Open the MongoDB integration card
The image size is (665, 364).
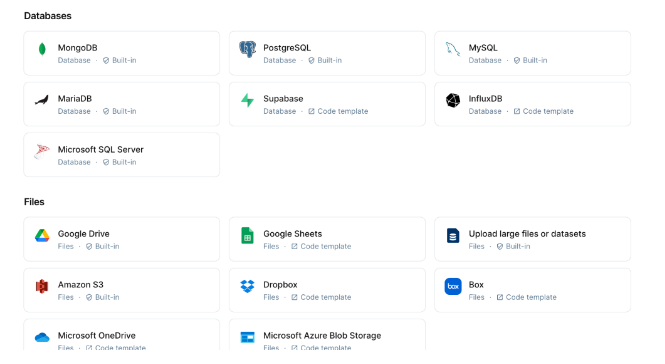pos(122,53)
